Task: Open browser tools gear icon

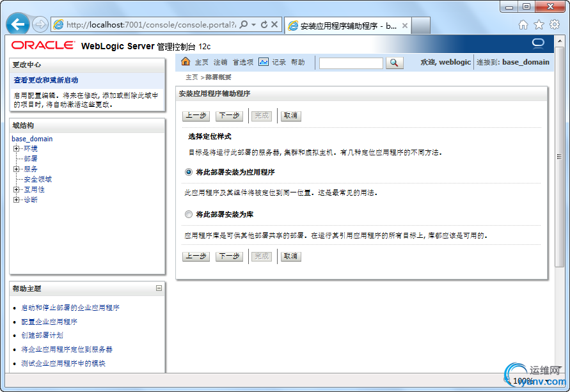Action: pos(555,24)
